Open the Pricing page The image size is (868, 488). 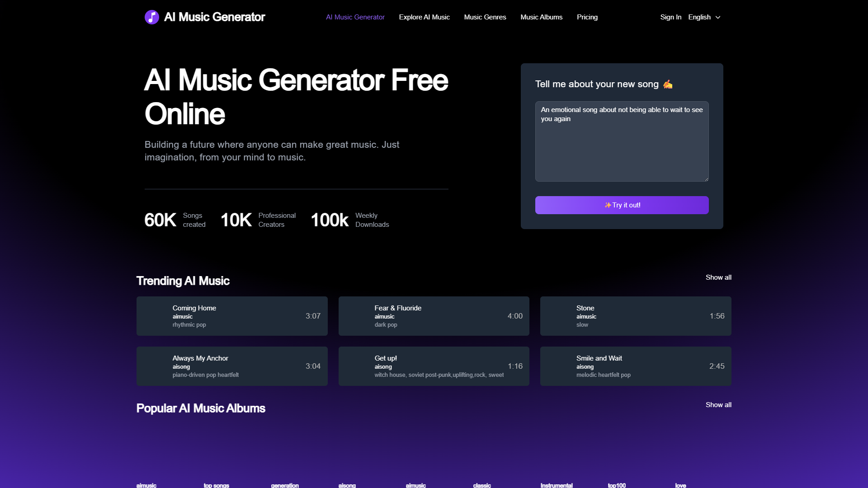coord(587,17)
